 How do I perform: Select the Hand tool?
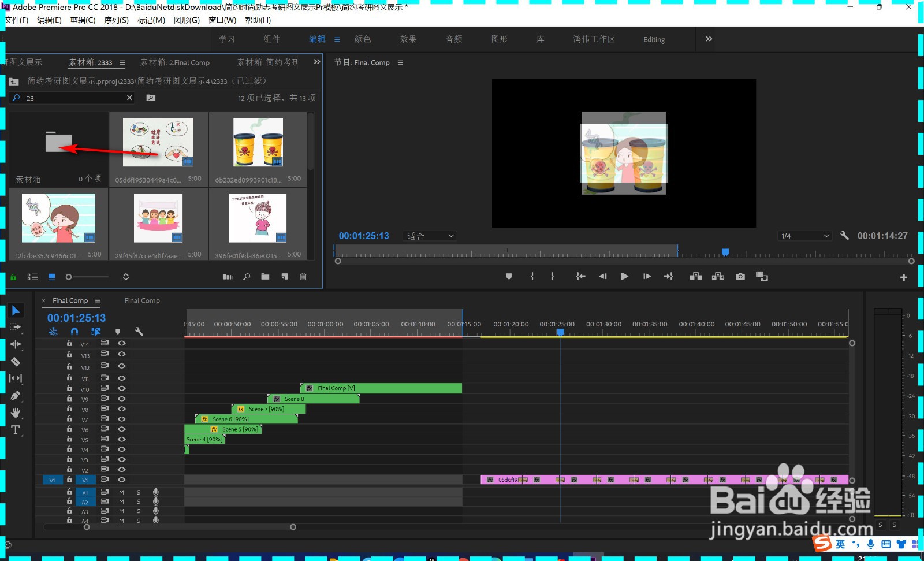pyautogui.click(x=16, y=413)
